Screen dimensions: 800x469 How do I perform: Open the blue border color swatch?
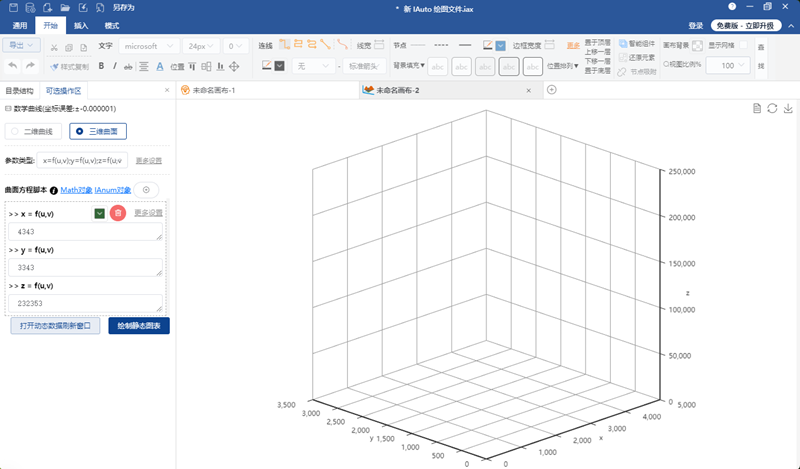click(501, 46)
